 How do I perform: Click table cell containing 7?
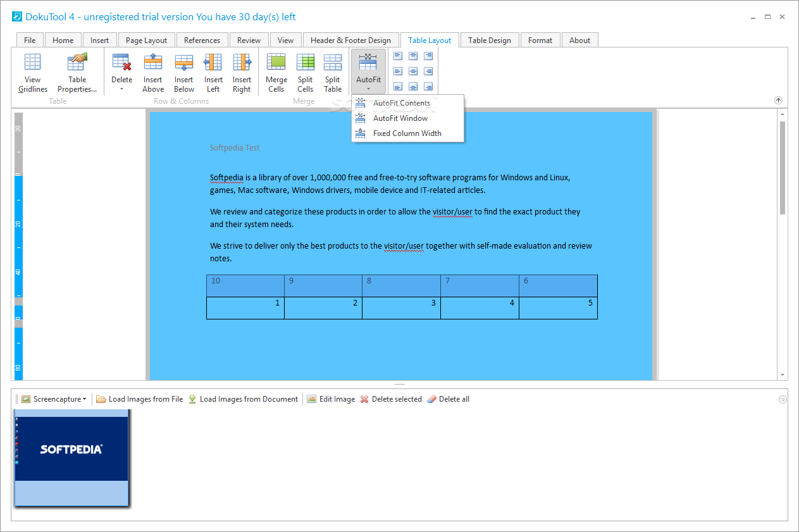(480, 286)
